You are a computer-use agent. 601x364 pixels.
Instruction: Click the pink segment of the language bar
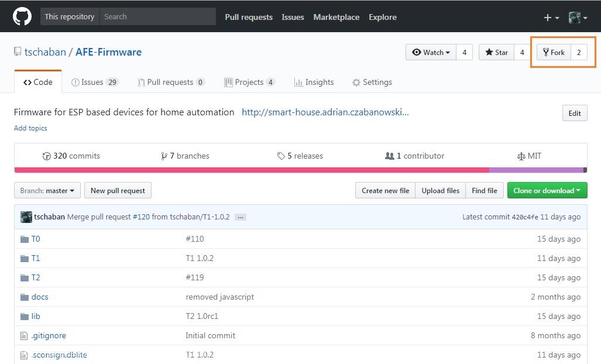pos(252,170)
